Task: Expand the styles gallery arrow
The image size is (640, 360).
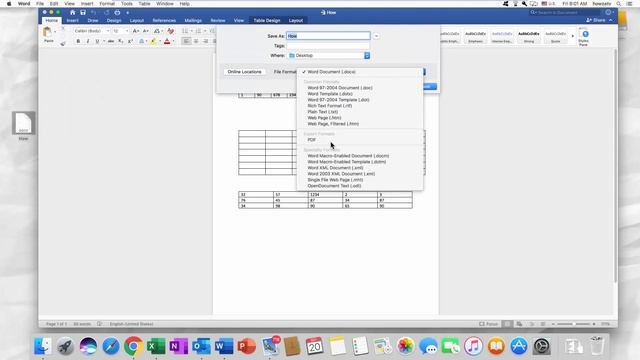Action: tap(572, 36)
